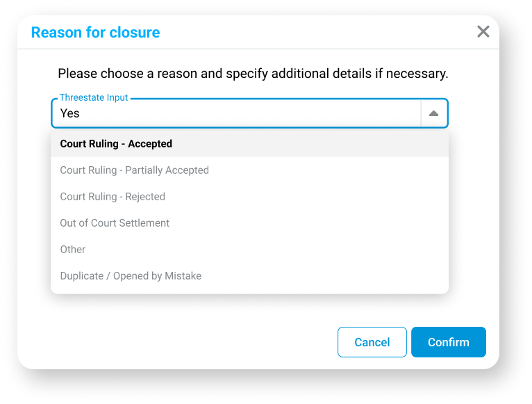Click the Reason for closure title

point(95,33)
